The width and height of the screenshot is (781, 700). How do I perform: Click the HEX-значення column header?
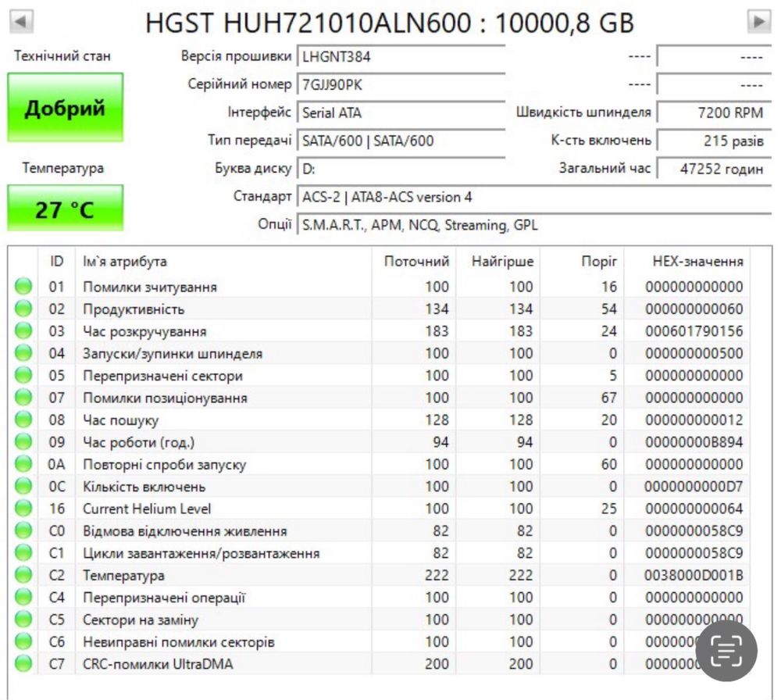(x=697, y=261)
